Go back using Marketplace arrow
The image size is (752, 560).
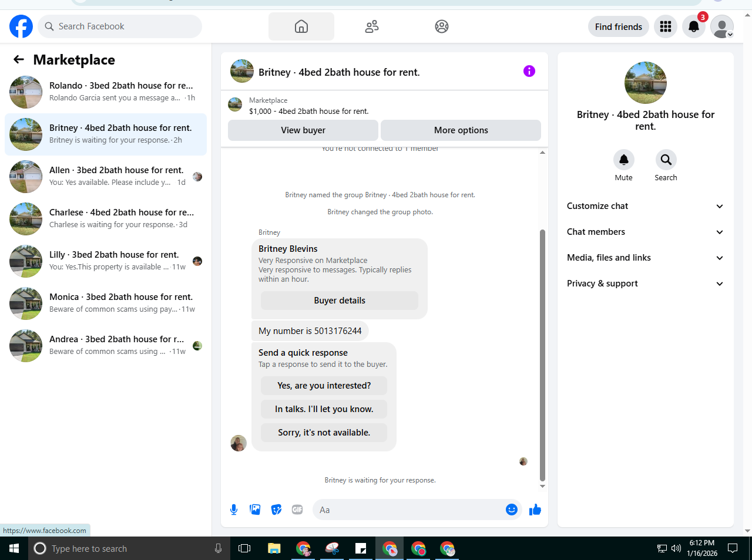19,59
